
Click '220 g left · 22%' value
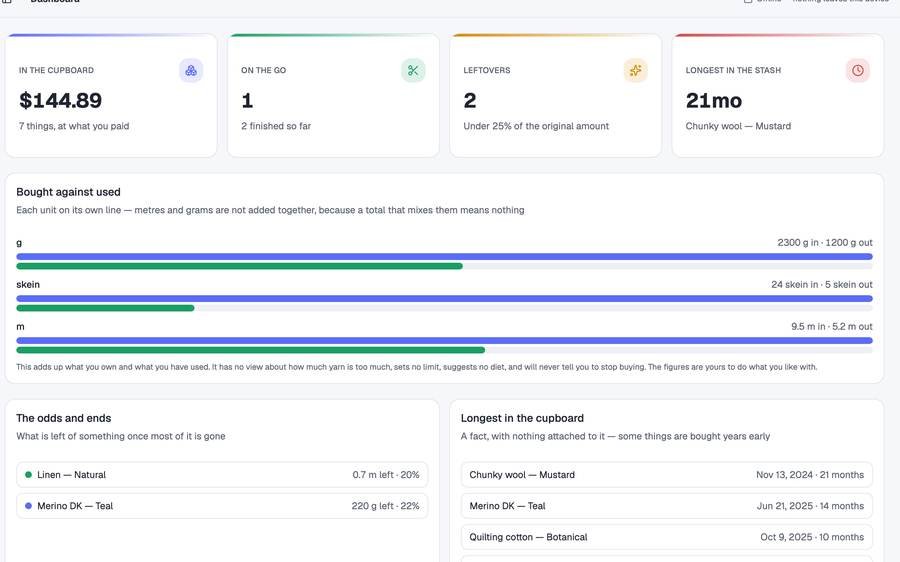coord(385,506)
